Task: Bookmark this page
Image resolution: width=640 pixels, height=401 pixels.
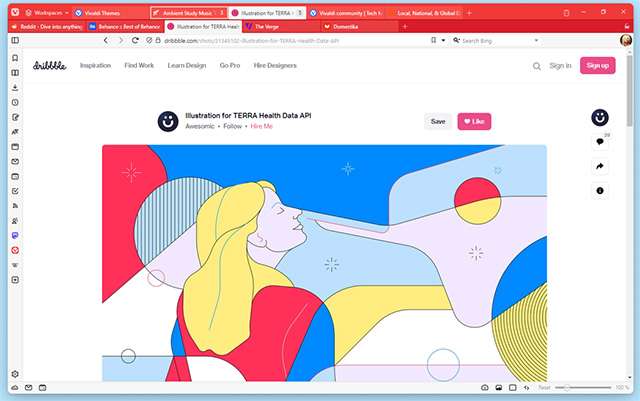Action: coord(433,40)
